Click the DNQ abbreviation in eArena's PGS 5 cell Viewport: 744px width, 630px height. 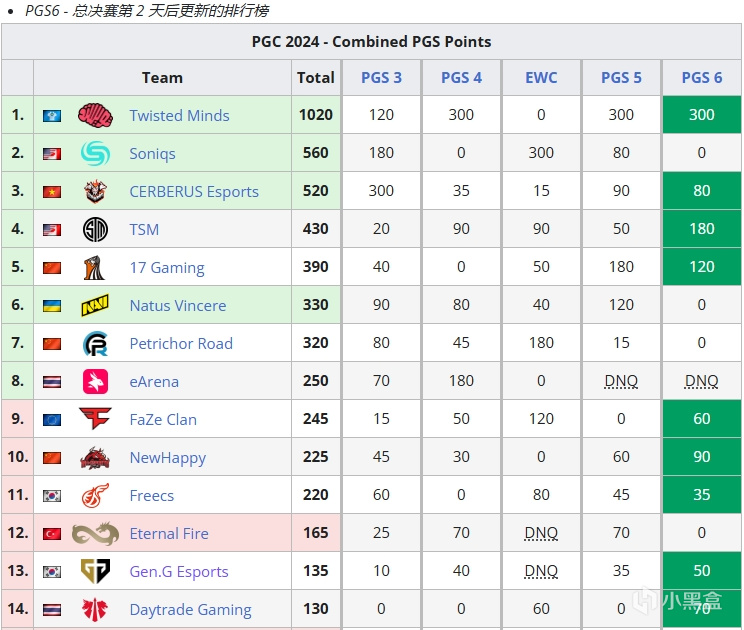pos(621,381)
